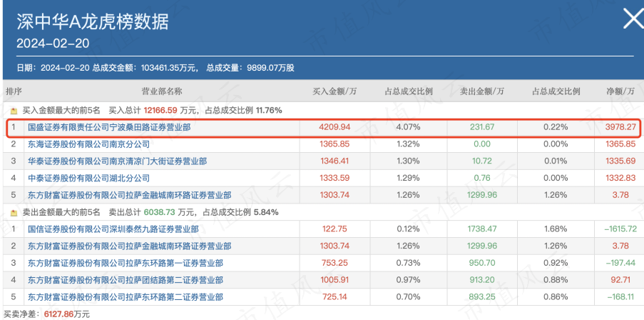Click the 总成交量 9899.07万股 text

[250, 68]
